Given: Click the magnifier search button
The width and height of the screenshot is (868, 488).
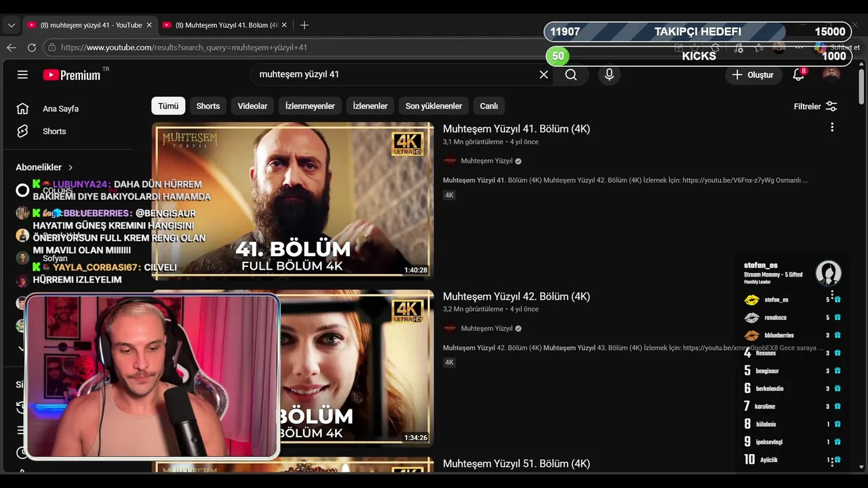Looking at the screenshot, I should tap(571, 75).
